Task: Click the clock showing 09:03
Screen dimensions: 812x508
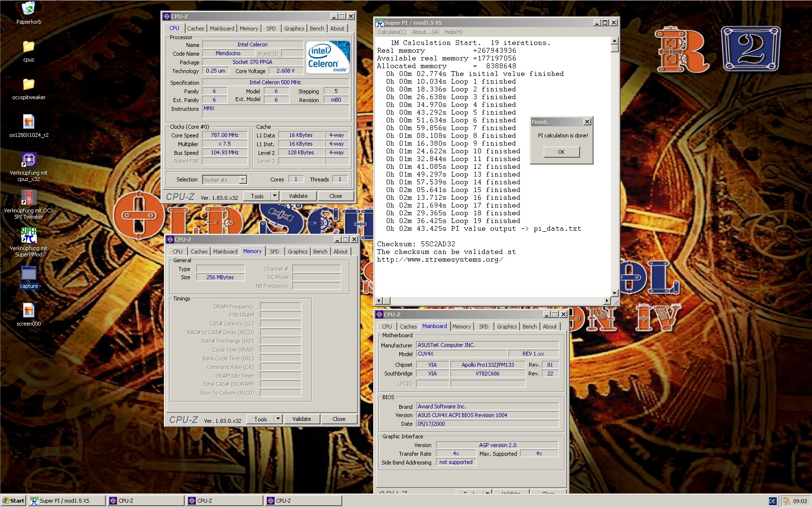Action: pos(800,501)
